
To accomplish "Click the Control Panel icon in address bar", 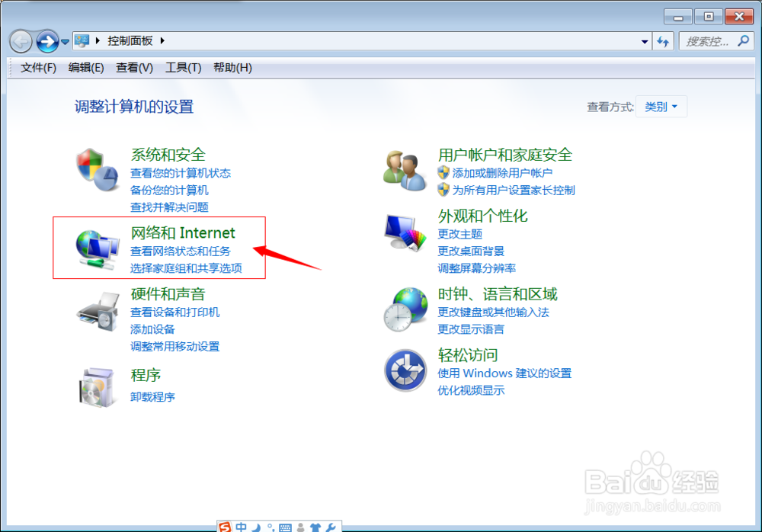I will pyautogui.click(x=82, y=41).
